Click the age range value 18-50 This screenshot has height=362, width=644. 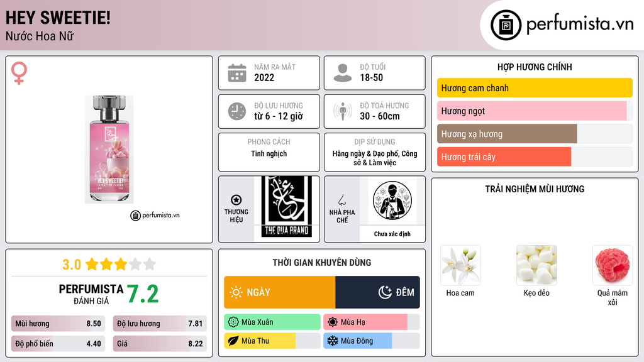[371, 77]
